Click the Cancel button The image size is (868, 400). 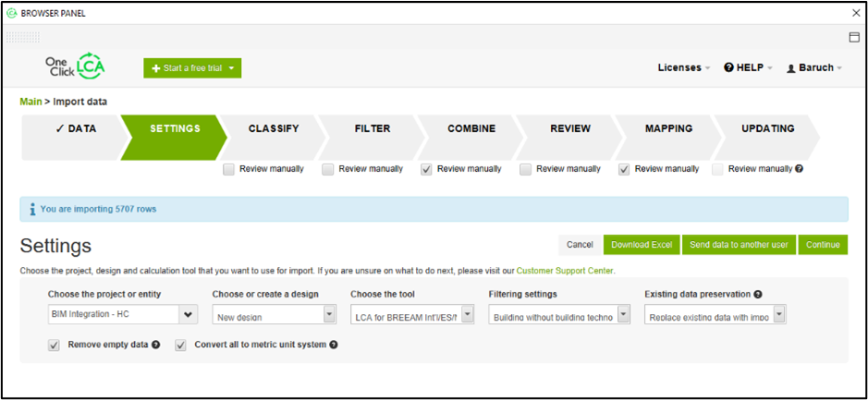581,245
